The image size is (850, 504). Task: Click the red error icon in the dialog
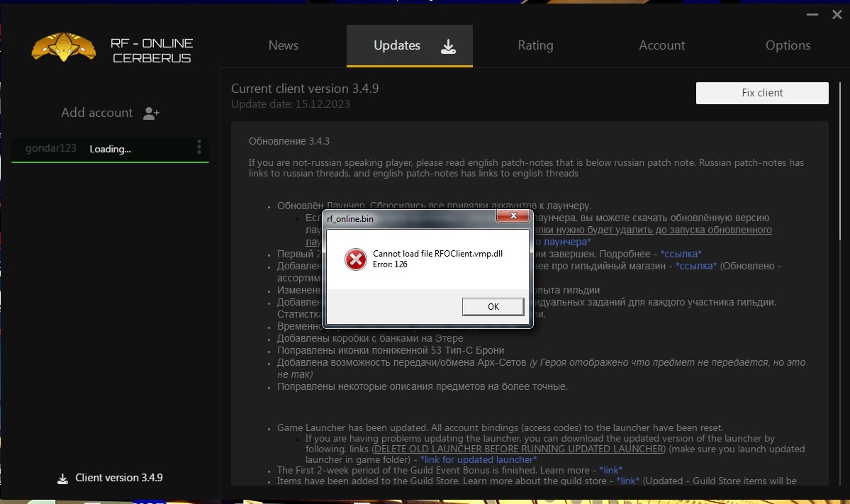pyautogui.click(x=356, y=259)
